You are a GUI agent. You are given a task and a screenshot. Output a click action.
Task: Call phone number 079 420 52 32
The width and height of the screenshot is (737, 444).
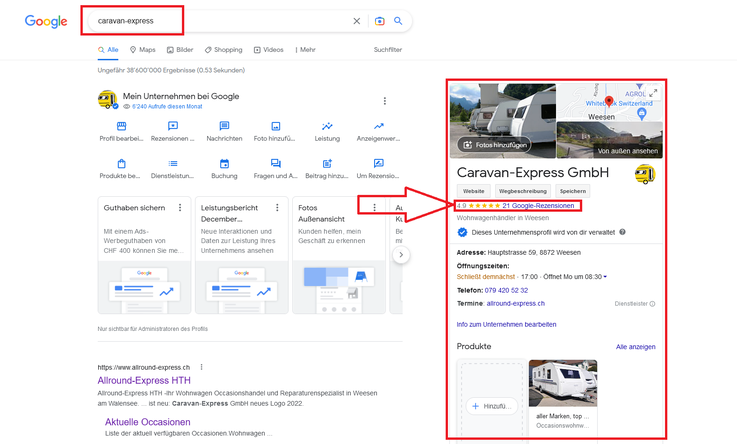[506, 290]
